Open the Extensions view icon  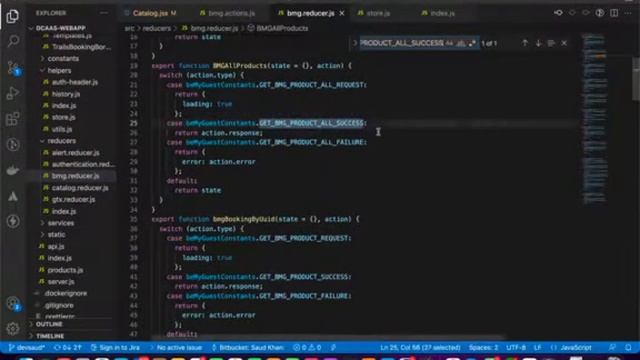click(x=13, y=119)
